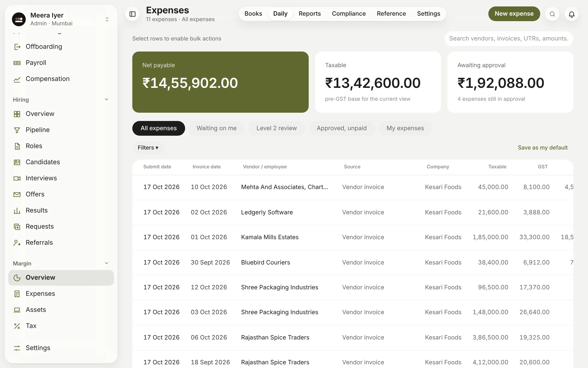Open the Kamala Mills Estates row
588x368 pixels.
[353, 237]
